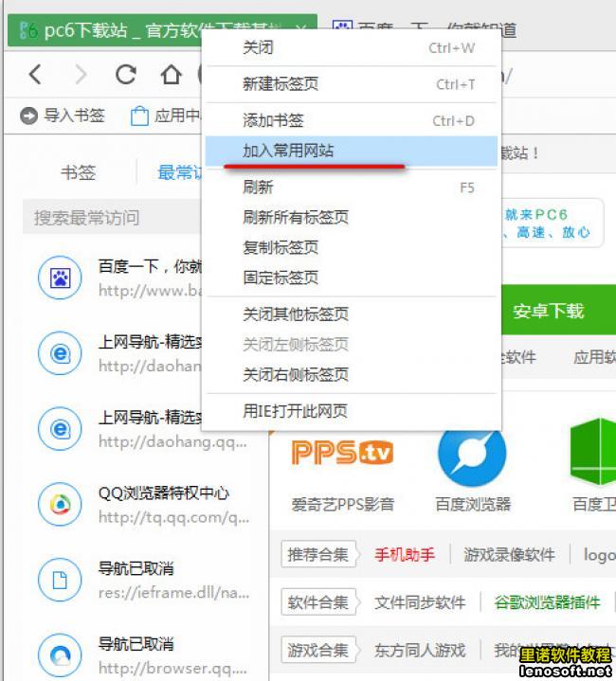The height and width of the screenshot is (681, 616).
Task: Choose 刷新所有标签页 menu entry
Action: pos(351,217)
